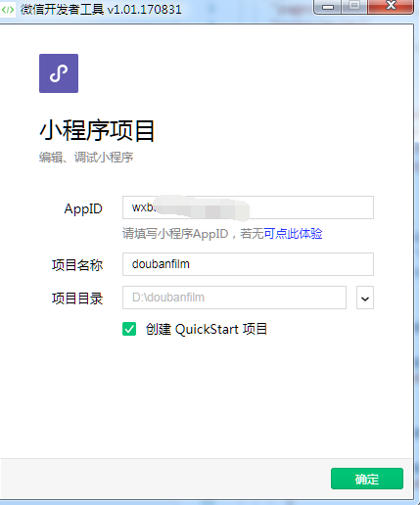Screen dimensions: 420x505
Task: Minimize the WeChat developer tools window
Action: pyautogui.click(x=328, y=7)
